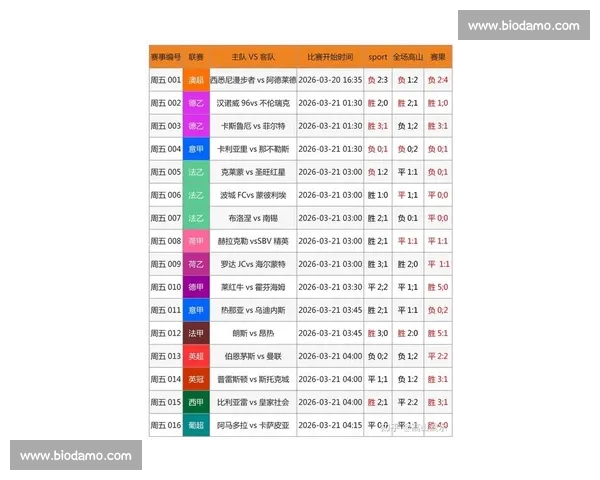The image size is (600, 480).
Task: Click the orange 澳超 league badge
Action: 196,80
